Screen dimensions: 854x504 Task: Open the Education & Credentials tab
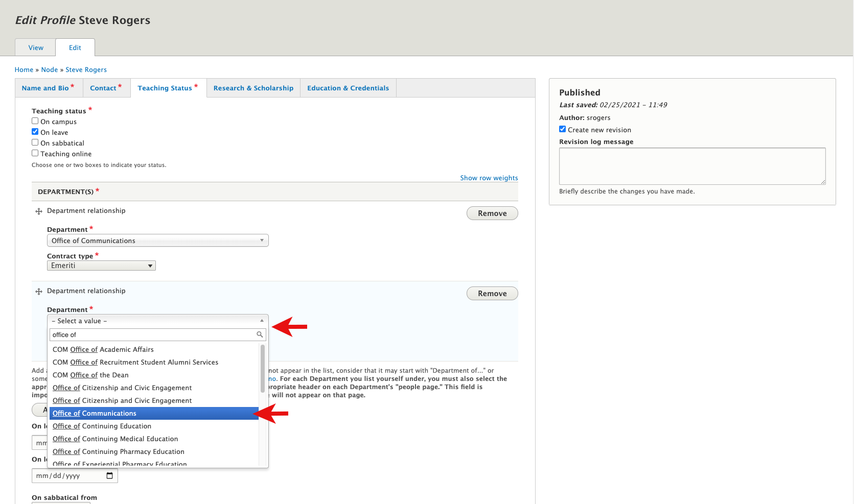(x=348, y=88)
